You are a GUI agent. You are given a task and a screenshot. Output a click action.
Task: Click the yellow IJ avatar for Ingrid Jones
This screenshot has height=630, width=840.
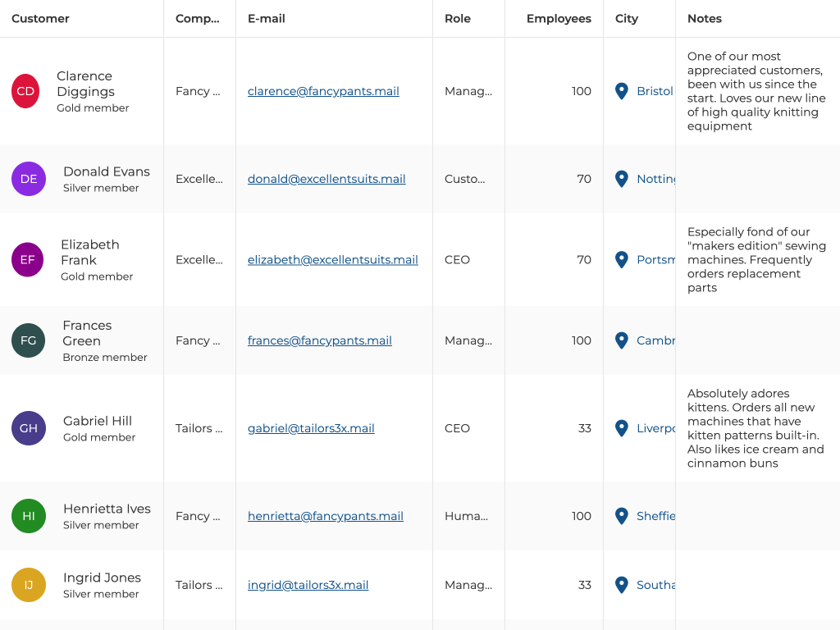coord(29,585)
